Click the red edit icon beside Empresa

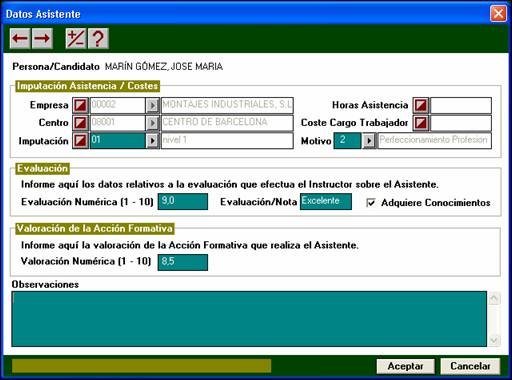(80, 105)
